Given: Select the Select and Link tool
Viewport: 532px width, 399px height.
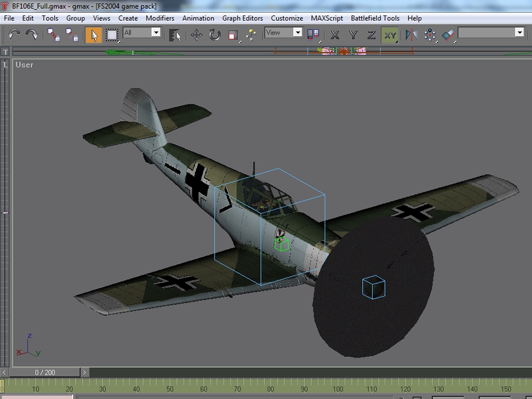Looking at the screenshot, I should click(x=54, y=35).
